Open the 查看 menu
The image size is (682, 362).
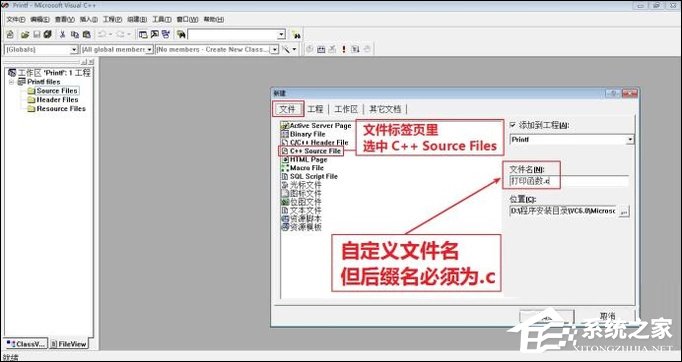click(65, 19)
